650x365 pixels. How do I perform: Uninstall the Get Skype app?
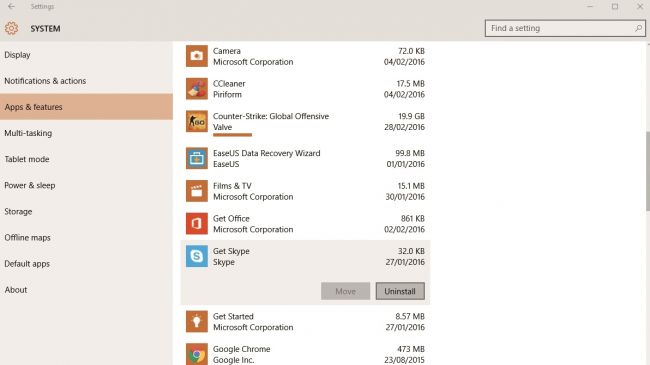coord(400,291)
